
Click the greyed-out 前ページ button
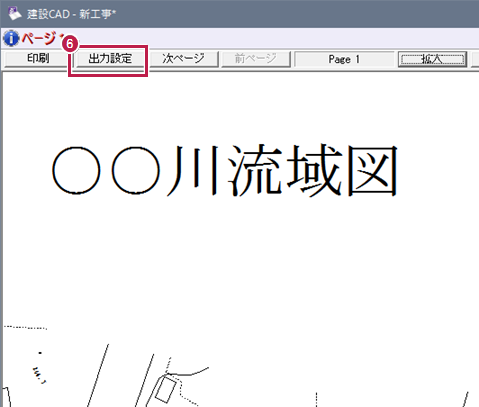coord(256,59)
